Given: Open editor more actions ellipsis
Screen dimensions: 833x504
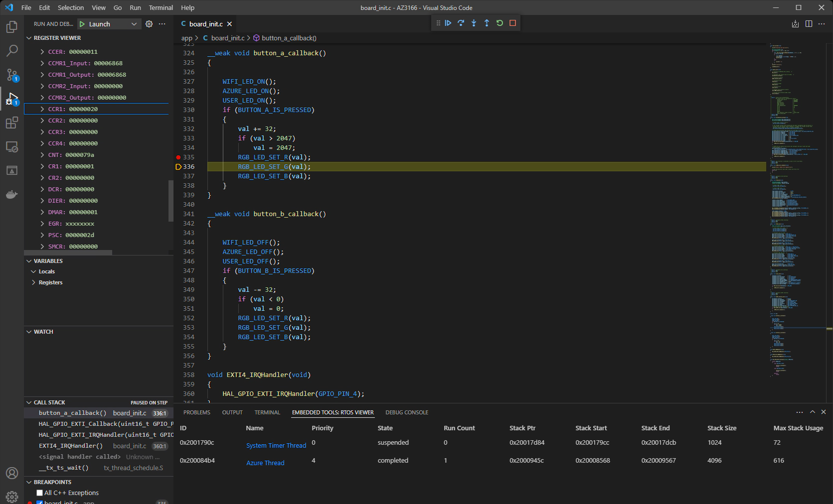Looking at the screenshot, I should [x=822, y=24].
